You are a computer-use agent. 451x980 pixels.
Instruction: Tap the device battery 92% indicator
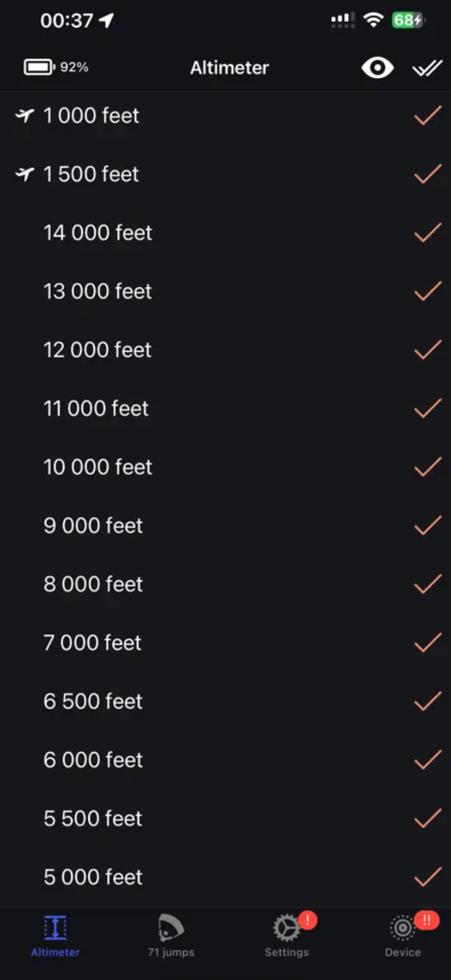[x=55, y=67]
